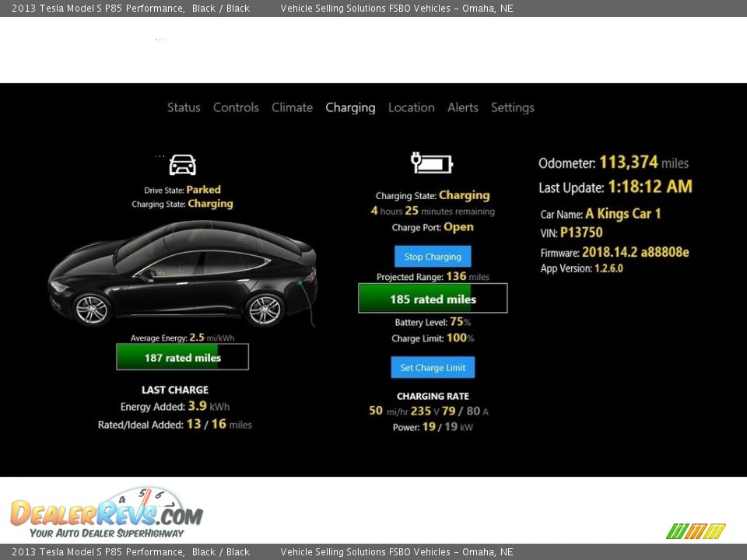Click Power 19 / 19 kW value
Image resolution: width=747 pixels, height=560 pixels.
coord(448,427)
